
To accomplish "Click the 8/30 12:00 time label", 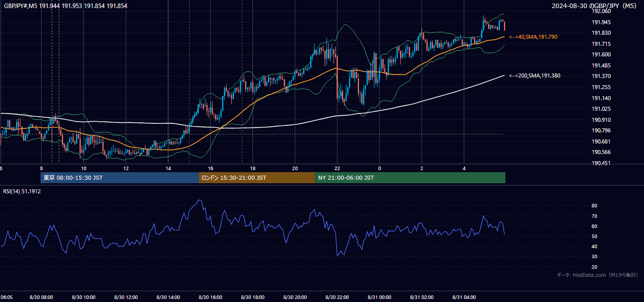I will pos(126,297).
